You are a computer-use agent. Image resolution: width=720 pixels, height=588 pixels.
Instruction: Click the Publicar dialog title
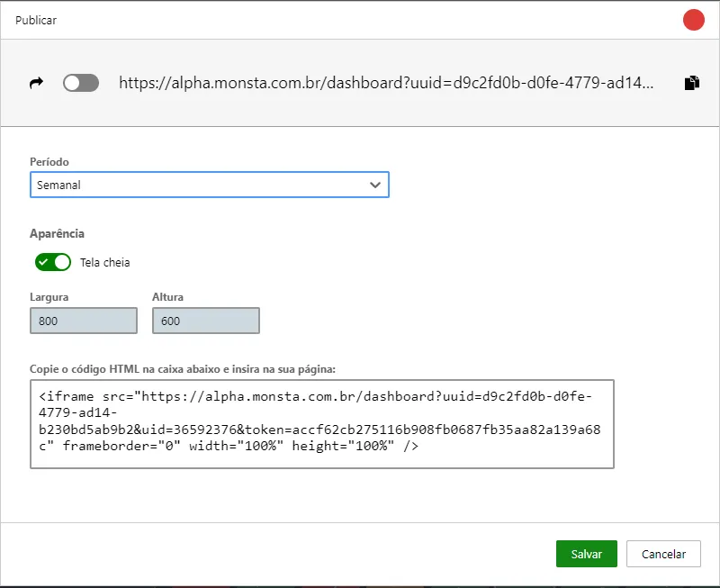click(36, 20)
